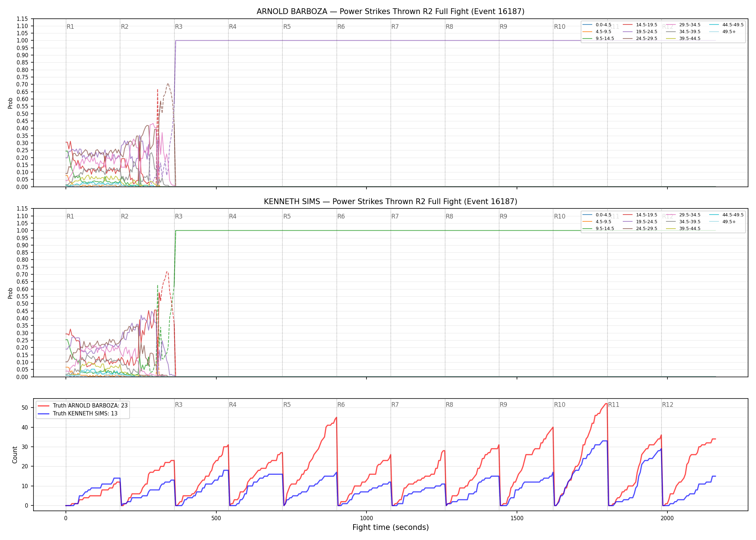
Task: Click the R5 round marker in the Count chart
Action: (287, 405)
